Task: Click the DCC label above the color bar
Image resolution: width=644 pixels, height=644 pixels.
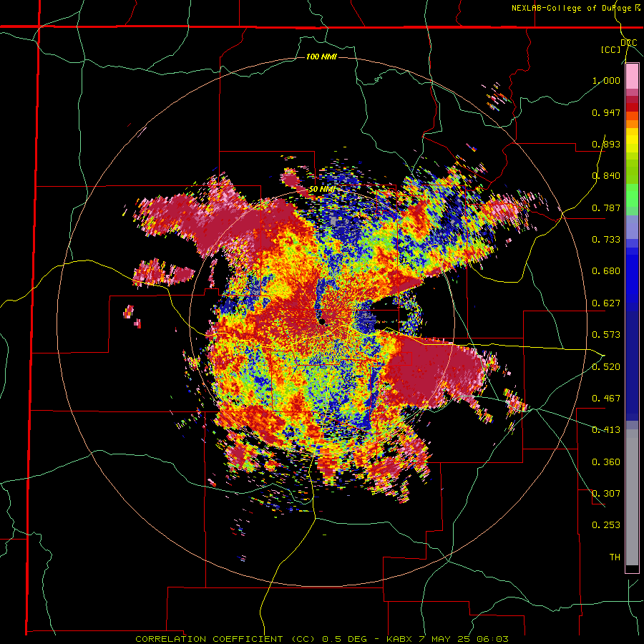Action: coord(628,43)
